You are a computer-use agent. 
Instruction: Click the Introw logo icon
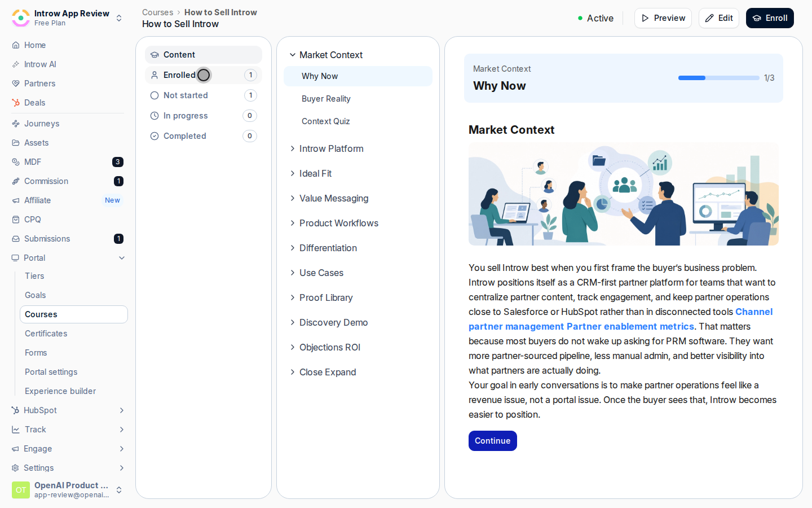point(21,17)
